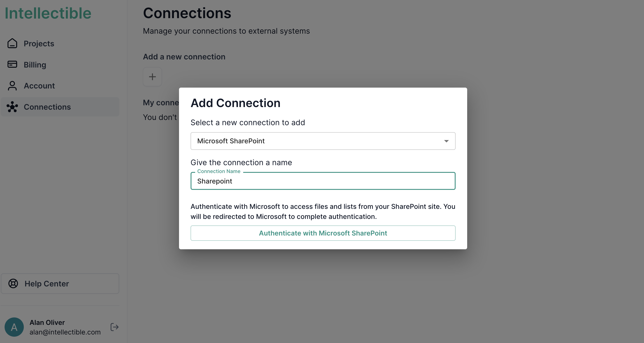Image resolution: width=644 pixels, height=343 pixels.
Task: Select the Connections label in sidebar
Action: (x=47, y=107)
